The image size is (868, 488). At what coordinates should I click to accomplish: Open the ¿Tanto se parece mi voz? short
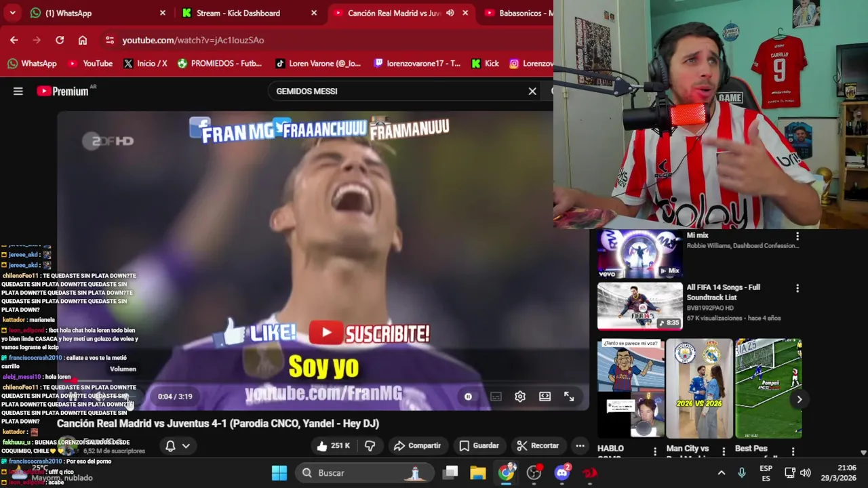click(x=631, y=388)
